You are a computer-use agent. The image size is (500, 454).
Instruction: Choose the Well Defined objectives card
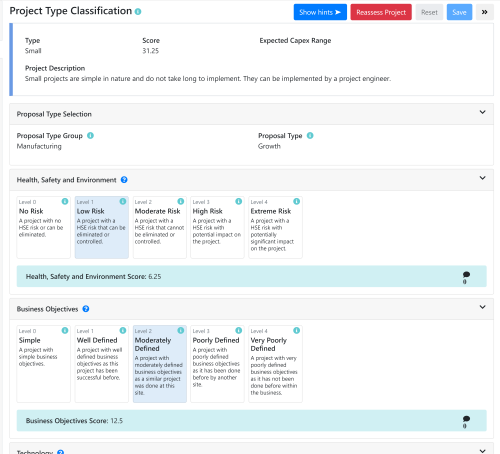[x=102, y=364]
